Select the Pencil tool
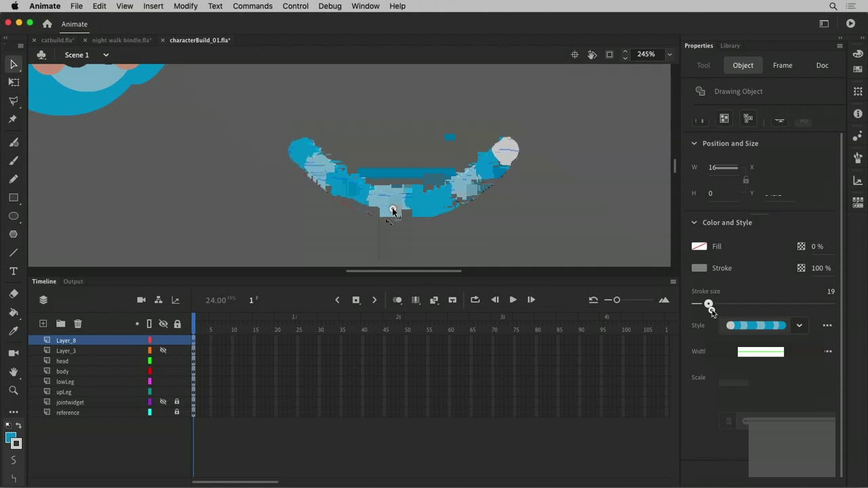 (14, 179)
